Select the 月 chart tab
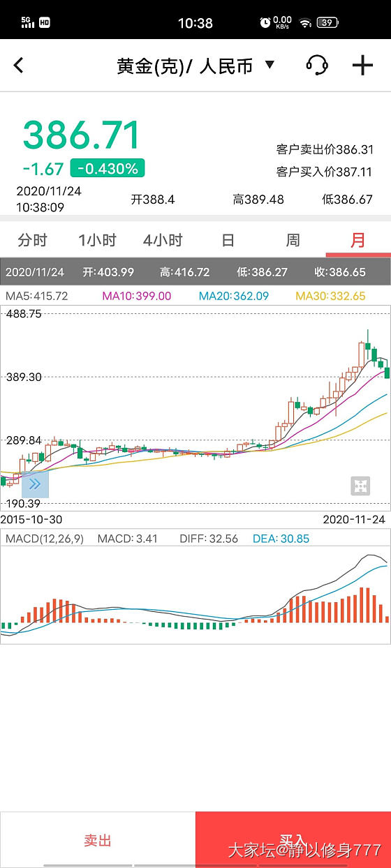The height and width of the screenshot is (868, 391). (357, 241)
